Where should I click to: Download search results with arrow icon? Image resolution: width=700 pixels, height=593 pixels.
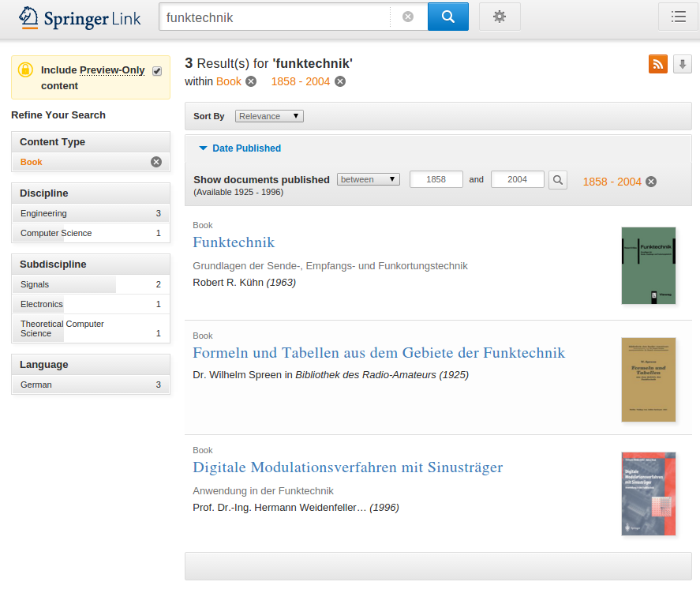coord(682,64)
